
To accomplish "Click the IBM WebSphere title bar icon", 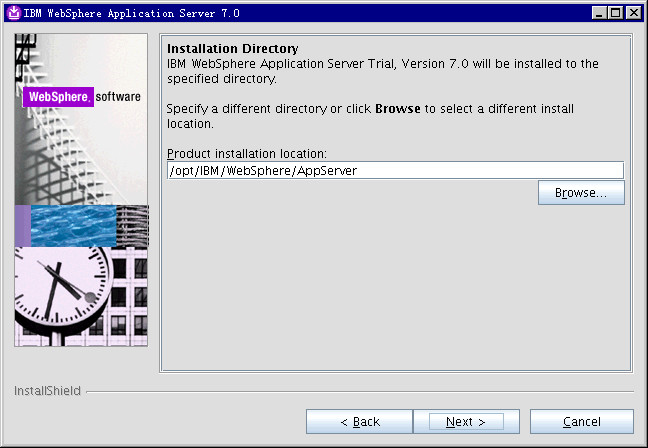I will (12, 12).
